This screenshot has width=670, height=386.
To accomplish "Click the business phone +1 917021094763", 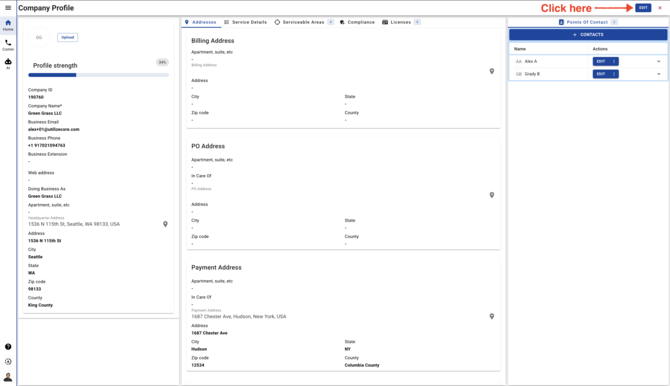I will (47, 146).
